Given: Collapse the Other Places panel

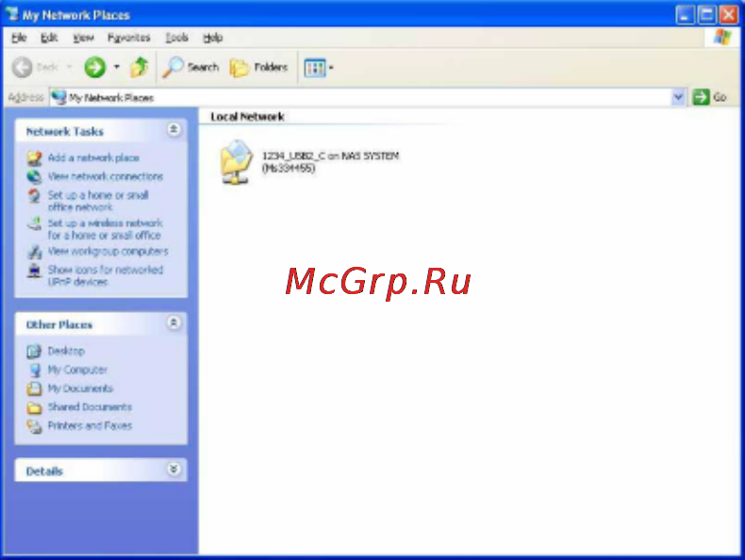Looking at the screenshot, I should pyautogui.click(x=174, y=323).
